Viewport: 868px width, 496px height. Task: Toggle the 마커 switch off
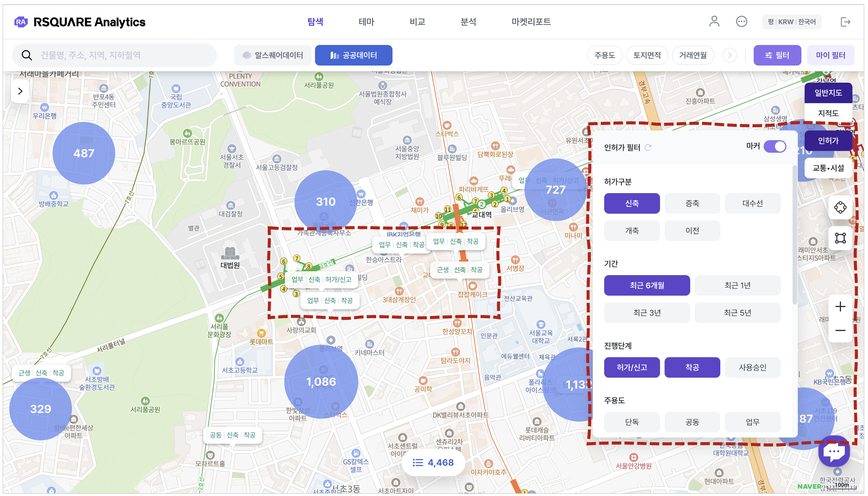click(x=775, y=147)
